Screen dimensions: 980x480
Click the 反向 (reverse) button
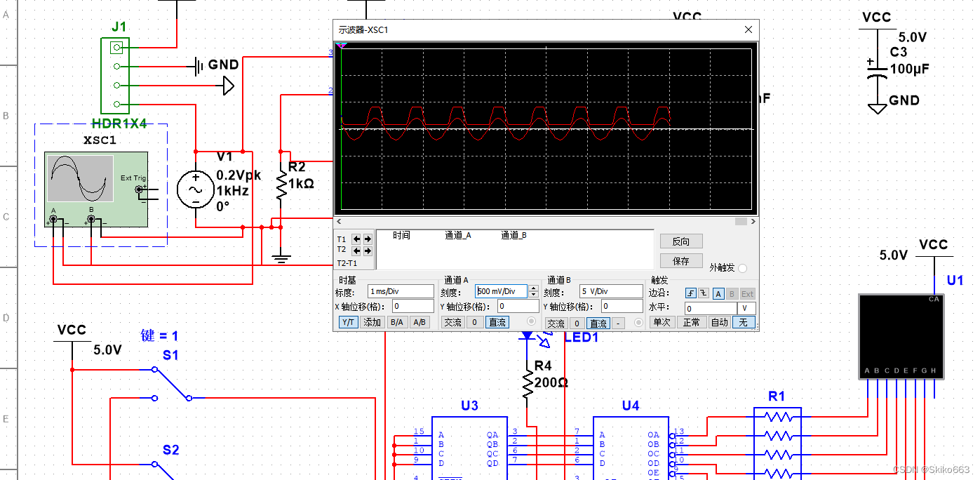click(x=681, y=241)
